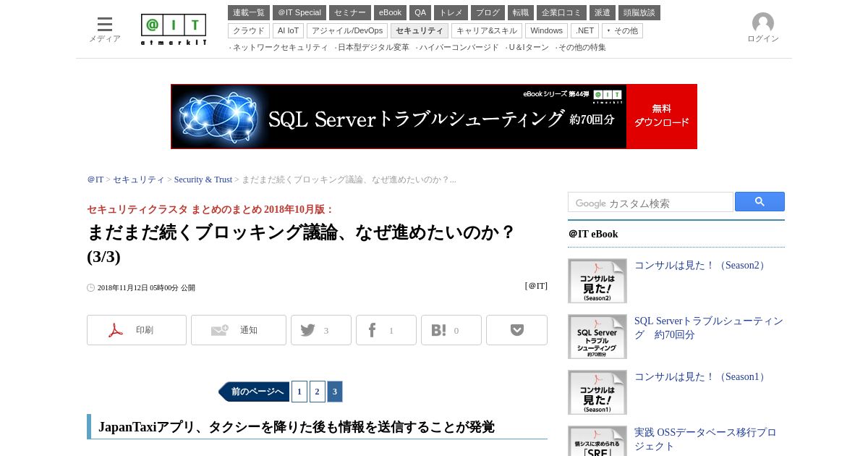Save article to Pocket
The height and width of the screenshot is (456, 868).
point(516,330)
